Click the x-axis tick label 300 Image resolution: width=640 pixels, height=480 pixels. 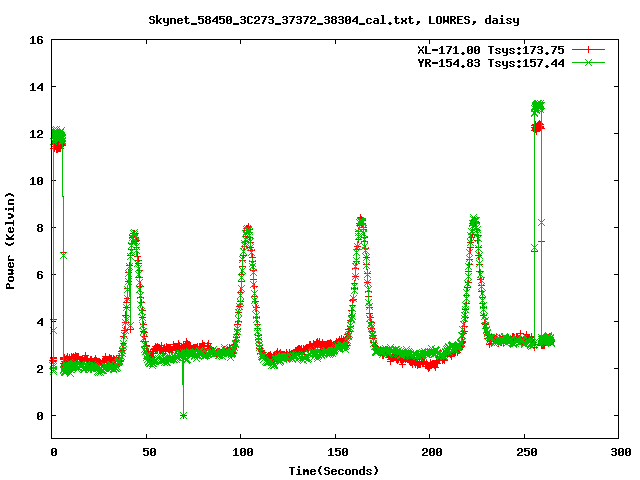click(621, 452)
